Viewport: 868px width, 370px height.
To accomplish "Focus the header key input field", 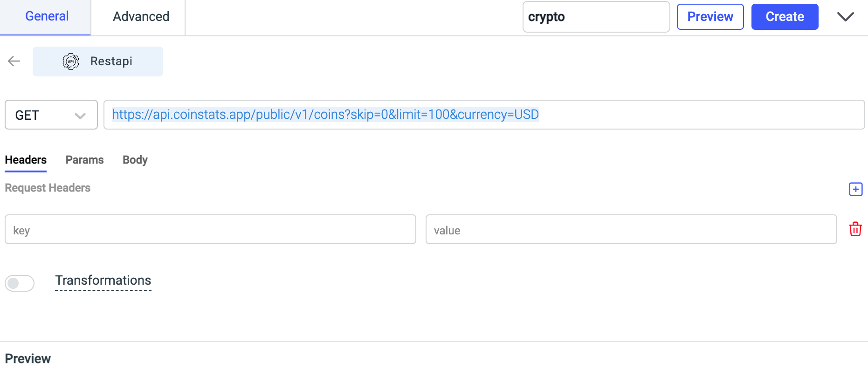I will click(210, 229).
